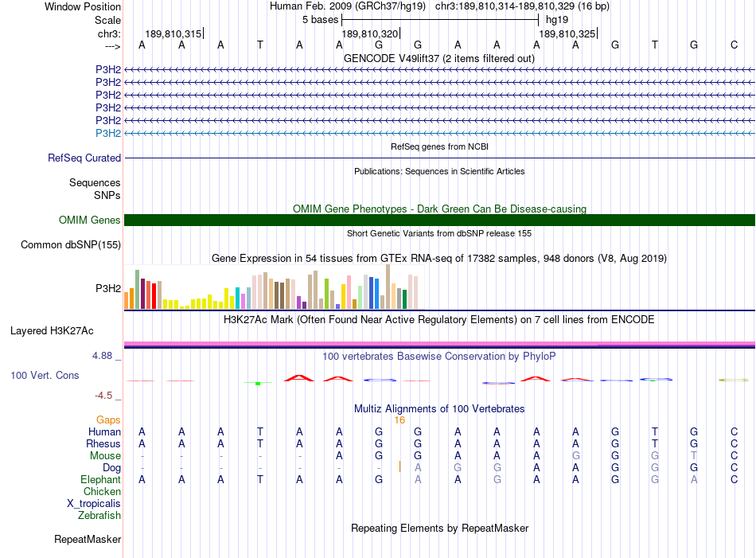Open the OMIM Genes track label

coord(89,220)
